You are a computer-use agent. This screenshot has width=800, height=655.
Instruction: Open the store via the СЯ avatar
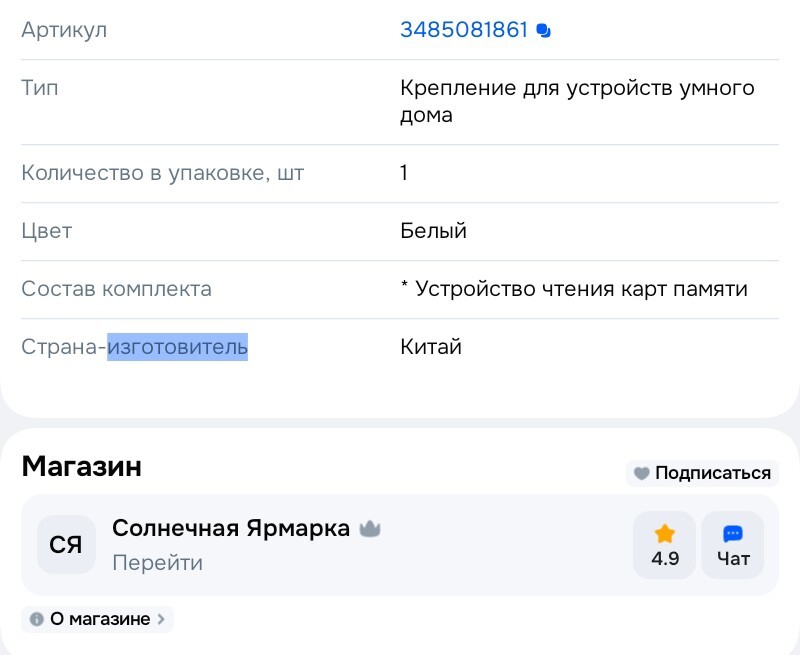tap(66, 545)
